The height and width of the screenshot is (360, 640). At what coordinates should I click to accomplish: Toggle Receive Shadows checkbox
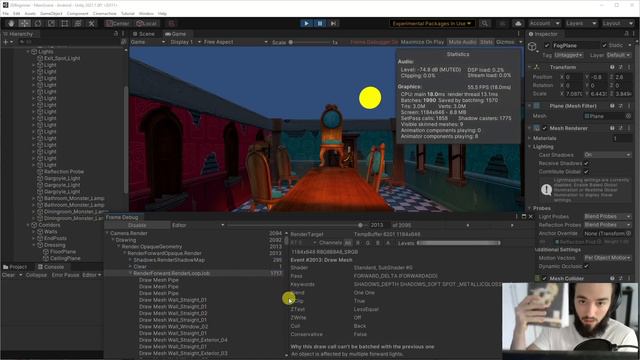586,163
